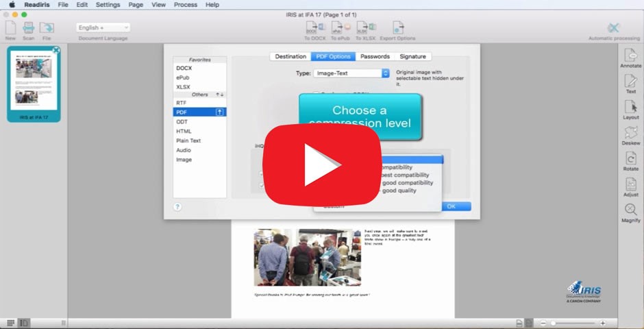Open the Page menu
This screenshot has height=329, width=644.
(x=136, y=5)
